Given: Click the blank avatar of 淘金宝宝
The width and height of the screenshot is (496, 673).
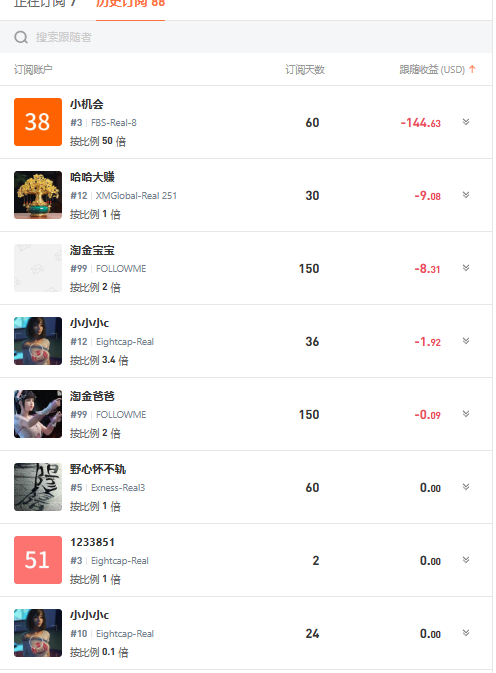Looking at the screenshot, I should (38, 268).
